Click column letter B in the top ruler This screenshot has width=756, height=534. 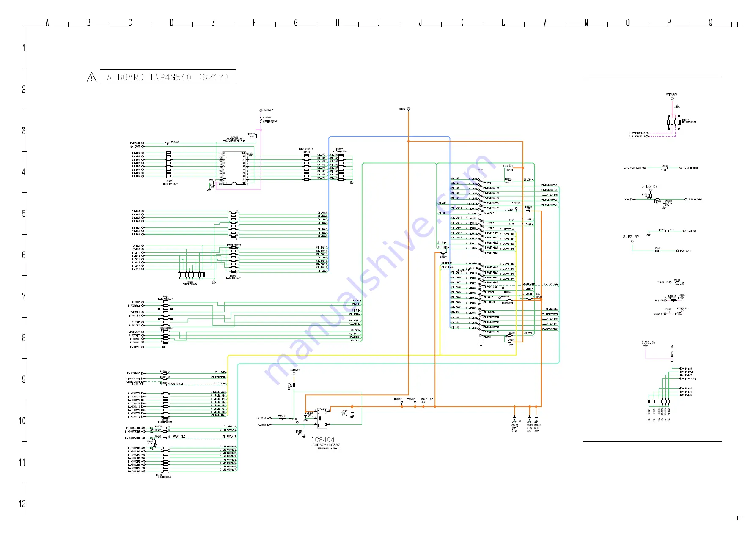tap(88, 23)
